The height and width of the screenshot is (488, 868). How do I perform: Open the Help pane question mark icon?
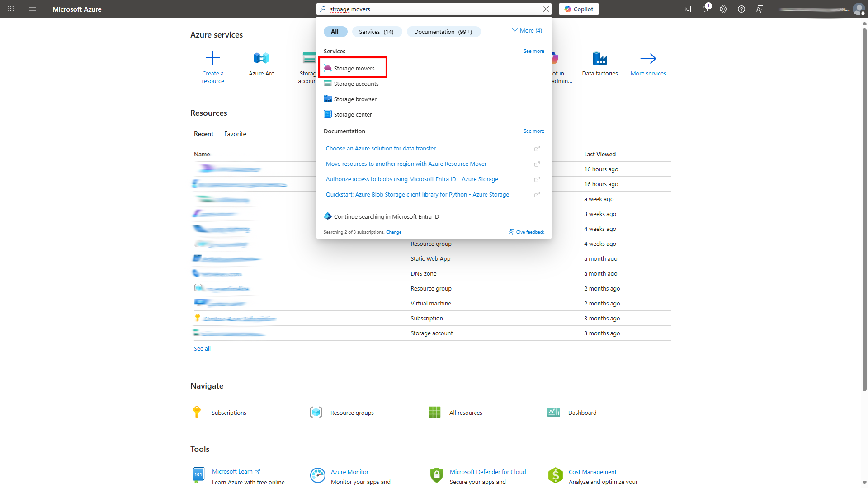click(x=741, y=9)
